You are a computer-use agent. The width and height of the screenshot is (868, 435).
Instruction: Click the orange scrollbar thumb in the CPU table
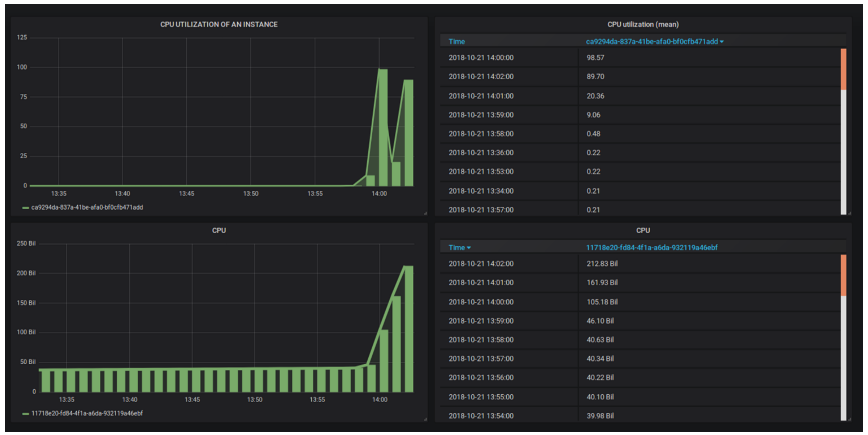843,275
